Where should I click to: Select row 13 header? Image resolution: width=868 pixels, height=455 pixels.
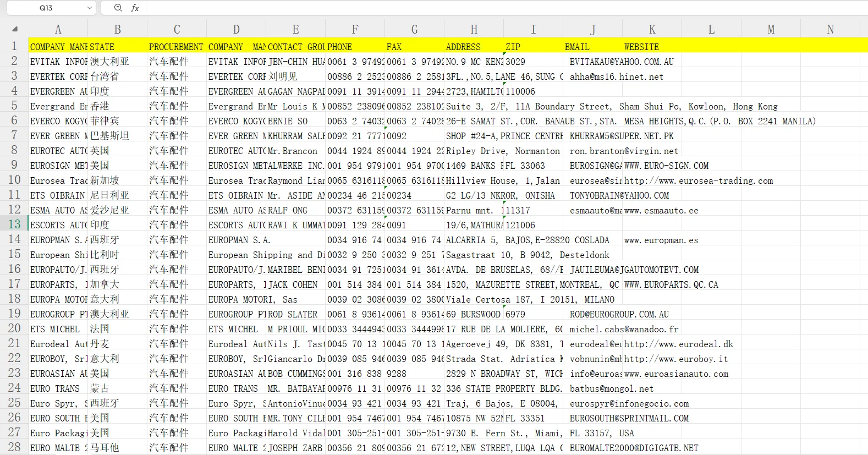(14, 224)
